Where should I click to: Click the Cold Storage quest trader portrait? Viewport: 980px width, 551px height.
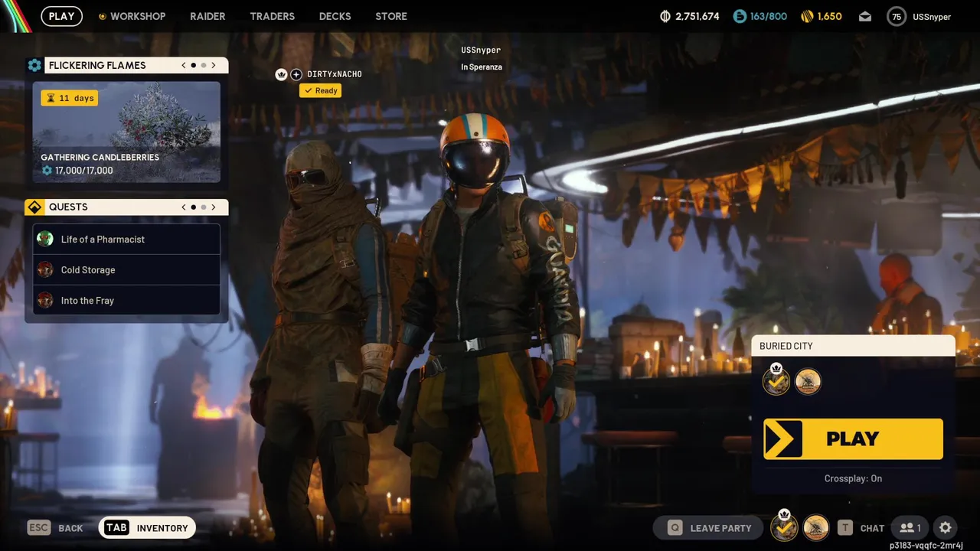(45, 269)
